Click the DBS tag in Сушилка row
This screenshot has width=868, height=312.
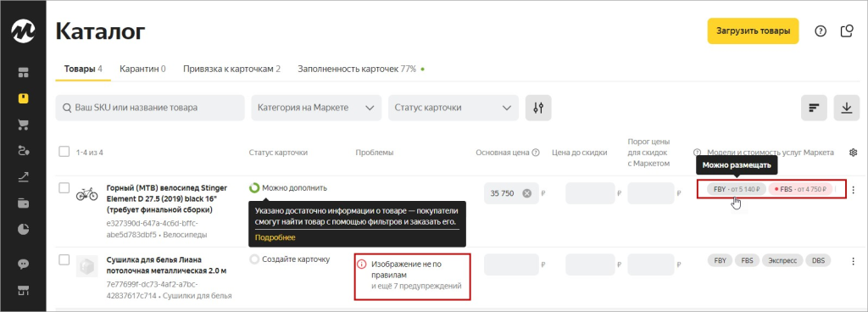point(818,260)
